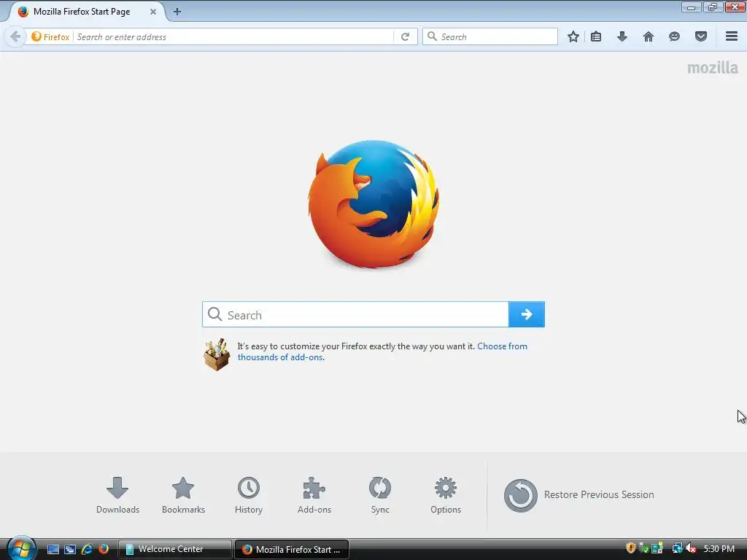Open the Windows Start orb
747x560 pixels.
[x=21, y=548]
